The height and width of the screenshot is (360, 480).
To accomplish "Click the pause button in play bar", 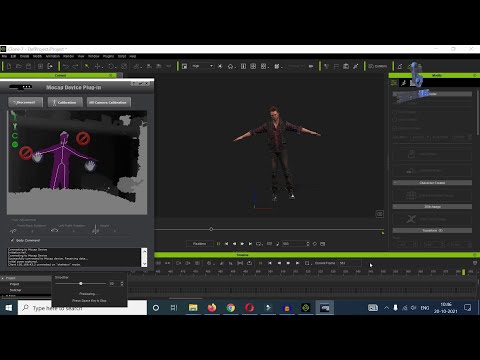I will click(x=218, y=244).
